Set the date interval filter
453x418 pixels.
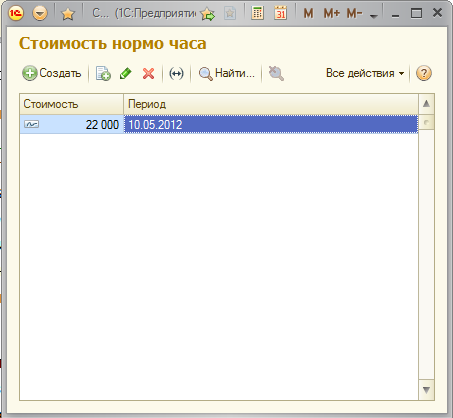176,73
